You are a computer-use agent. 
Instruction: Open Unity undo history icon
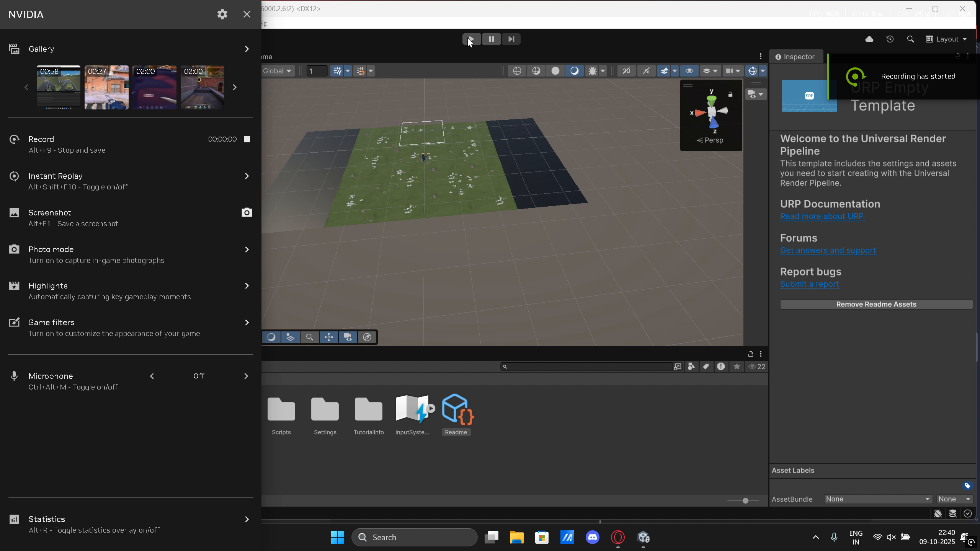pos(890,39)
